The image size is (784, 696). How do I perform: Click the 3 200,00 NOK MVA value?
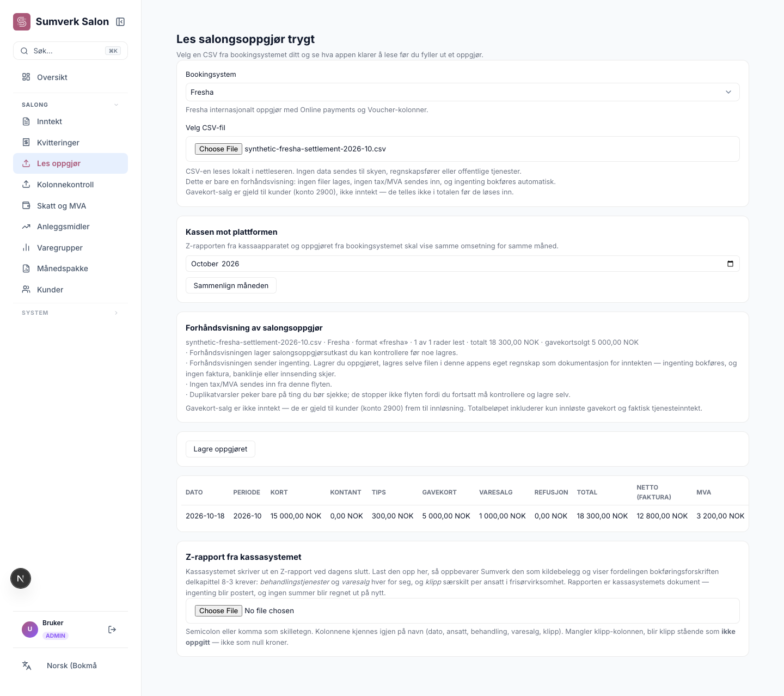tap(720, 516)
